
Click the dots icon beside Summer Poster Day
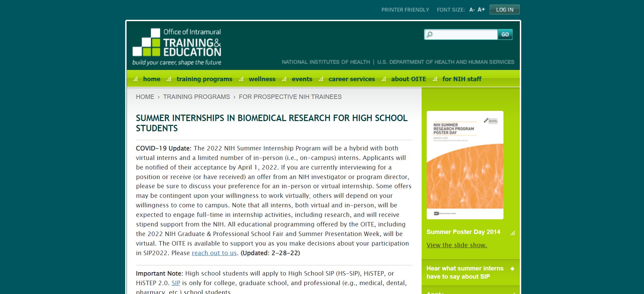coord(512,233)
